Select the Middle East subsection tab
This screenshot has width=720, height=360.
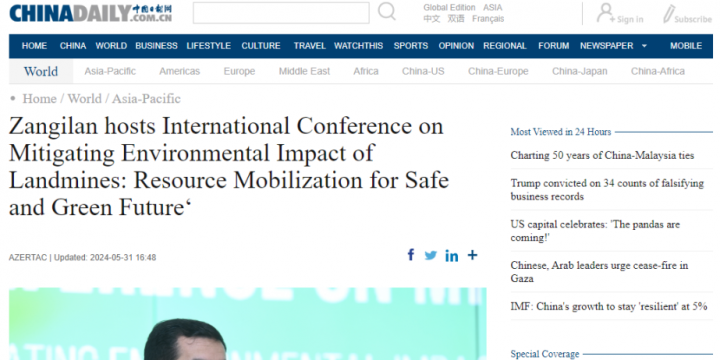click(x=304, y=71)
